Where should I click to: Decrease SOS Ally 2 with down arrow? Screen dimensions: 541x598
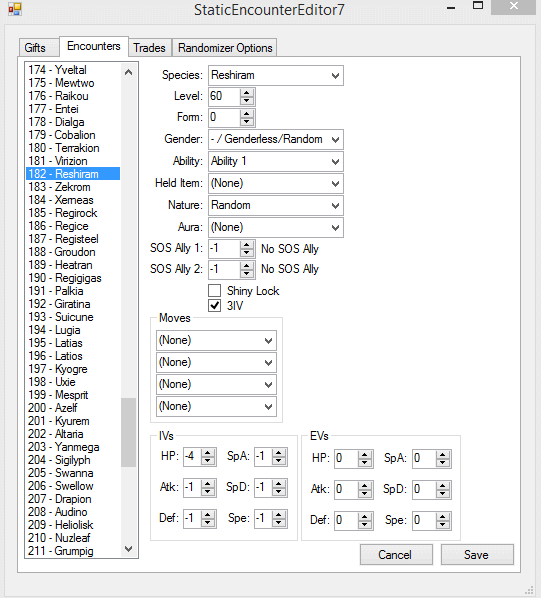[247, 273]
